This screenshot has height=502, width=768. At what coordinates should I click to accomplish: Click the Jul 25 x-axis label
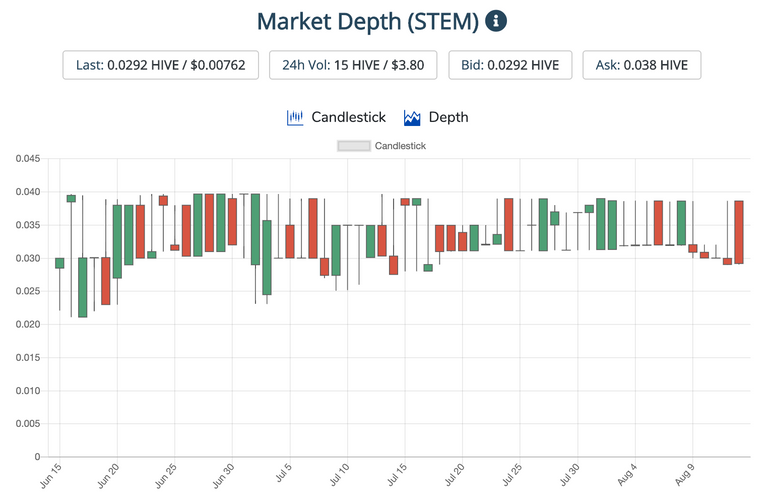pos(512,475)
